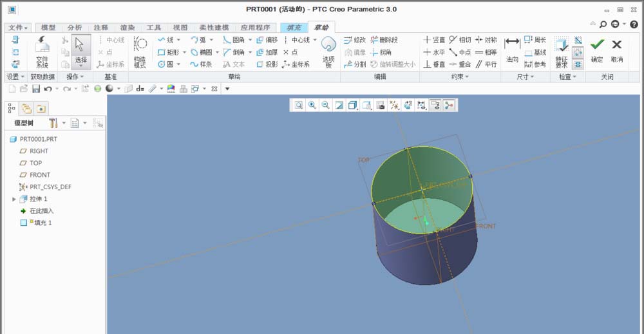This screenshot has height=334, width=644.
Task: Click the 删除段 (Delete Segment) tool
Action: tap(384, 40)
